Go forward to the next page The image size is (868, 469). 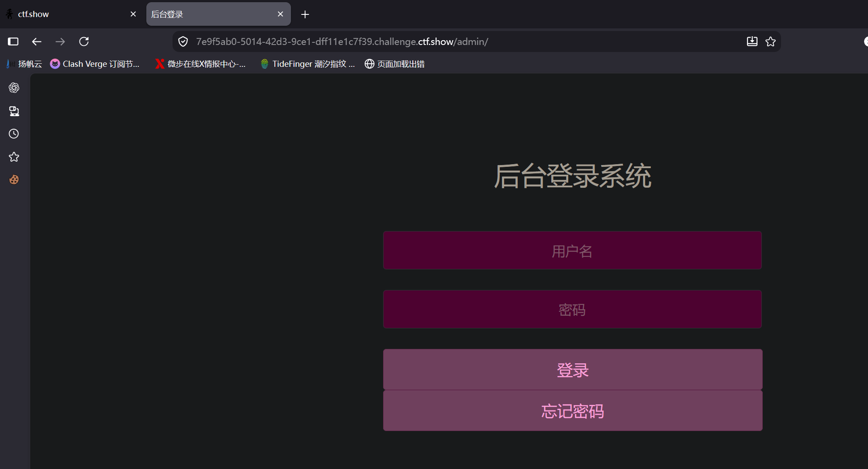(x=60, y=41)
